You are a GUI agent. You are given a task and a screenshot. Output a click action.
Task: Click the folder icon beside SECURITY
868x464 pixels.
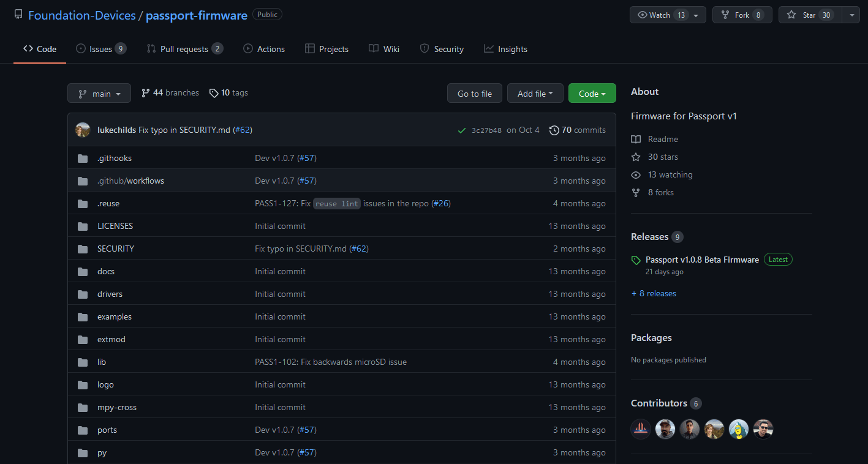tap(83, 249)
